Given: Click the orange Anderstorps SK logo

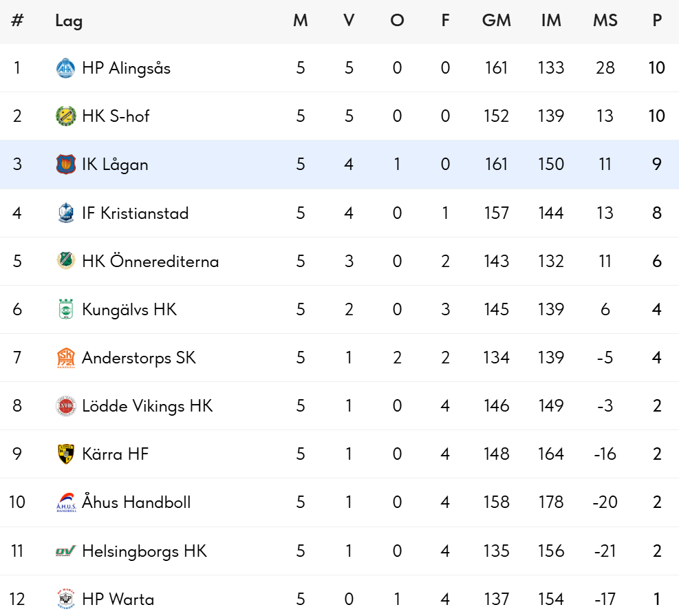Looking at the screenshot, I should point(65,358).
